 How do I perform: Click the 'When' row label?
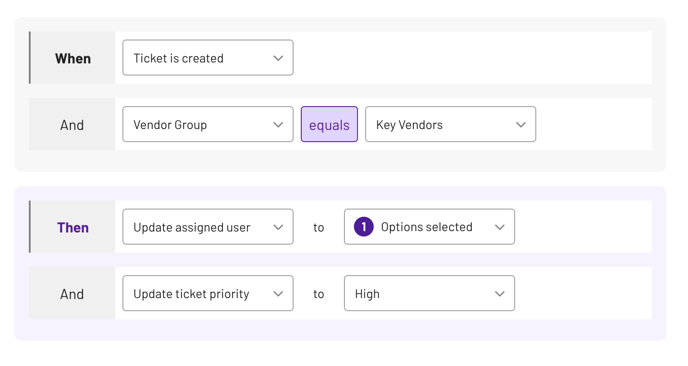pyautogui.click(x=73, y=58)
